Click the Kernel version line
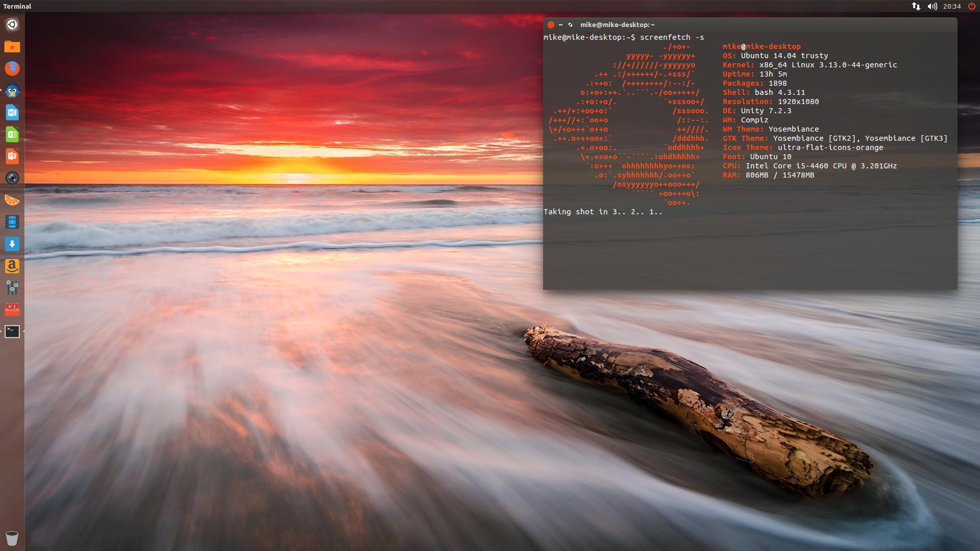The image size is (980, 551). (x=810, y=65)
